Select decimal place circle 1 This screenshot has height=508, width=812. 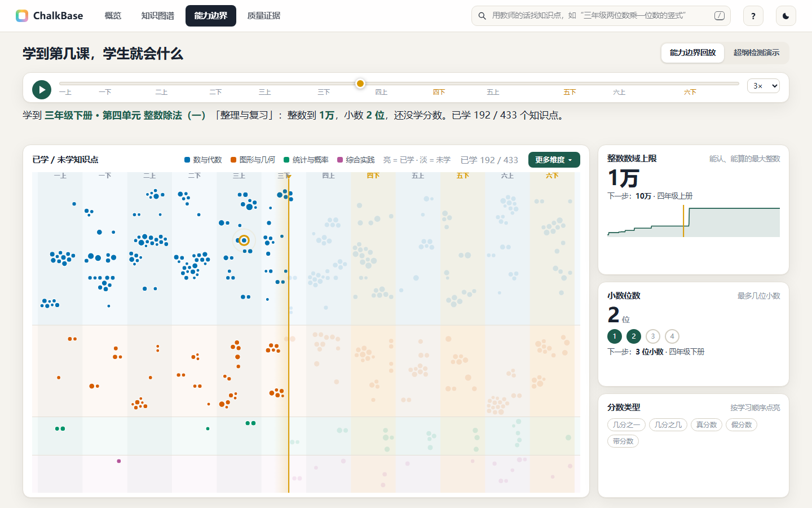[615, 336]
